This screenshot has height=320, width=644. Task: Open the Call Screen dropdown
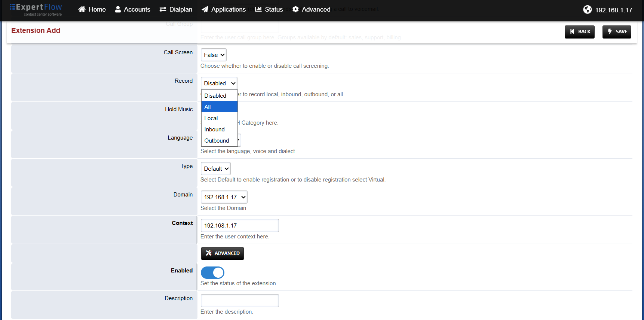coord(214,55)
